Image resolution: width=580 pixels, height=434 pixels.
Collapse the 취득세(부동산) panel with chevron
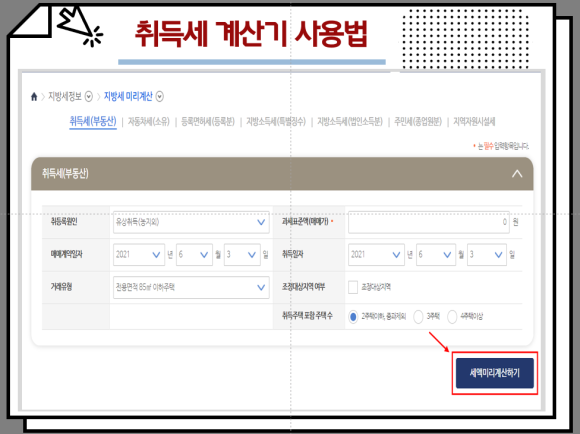click(x=517, y=174)
